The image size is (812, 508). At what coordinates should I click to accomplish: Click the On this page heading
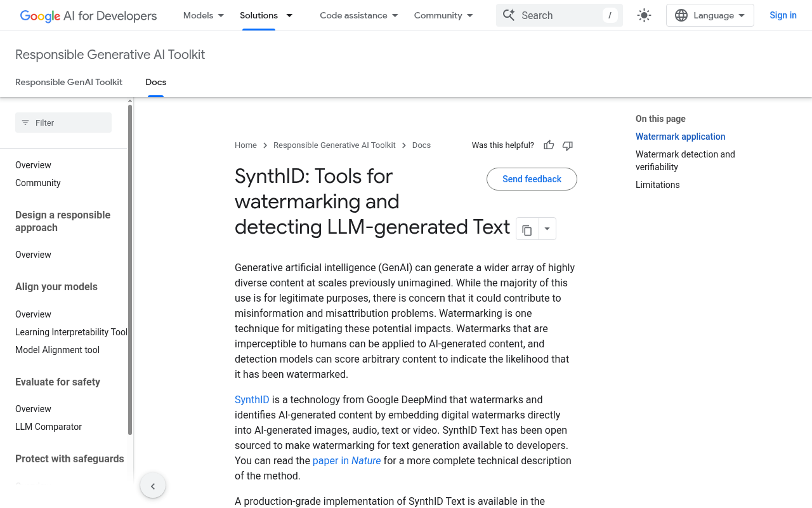660,119
